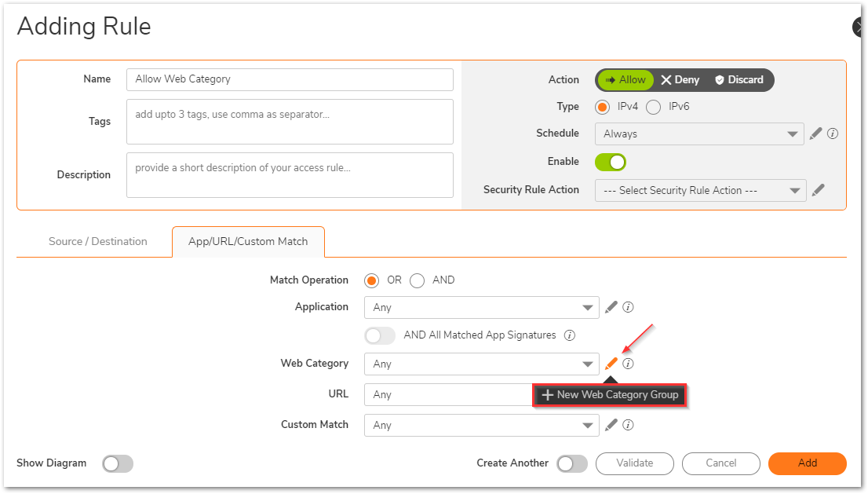Switch to the Source / Destination tab
Viewport: 868px width, 494px height.
click(98, 242)
